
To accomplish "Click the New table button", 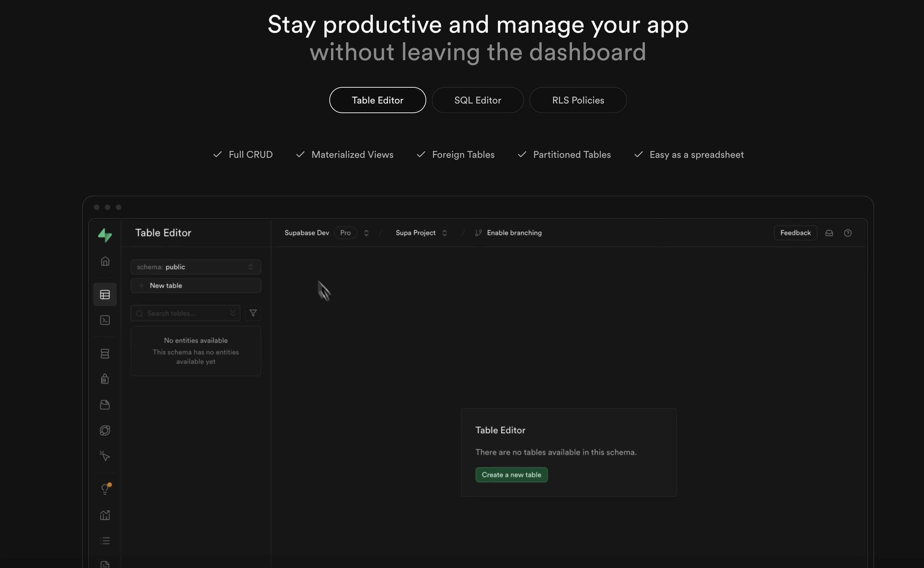I will (196, 285).
